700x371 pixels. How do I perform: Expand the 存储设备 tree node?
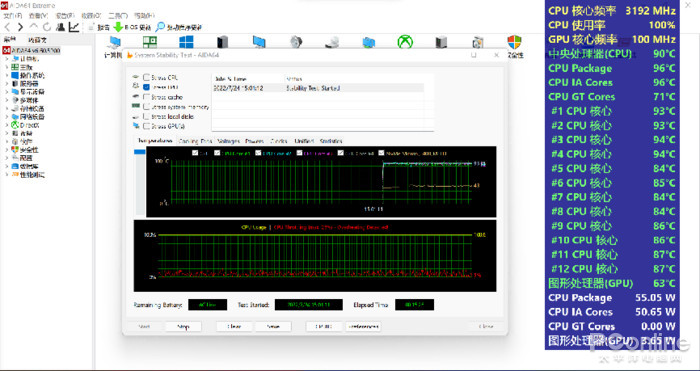7,108
